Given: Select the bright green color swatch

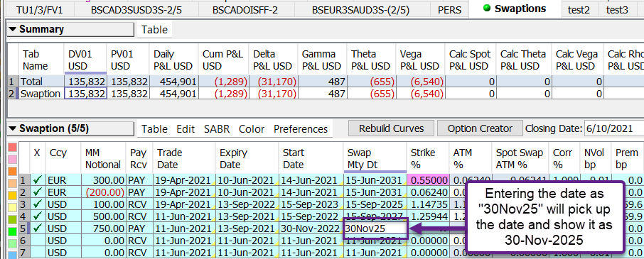Looking at the screenshot, I should 12,231.
